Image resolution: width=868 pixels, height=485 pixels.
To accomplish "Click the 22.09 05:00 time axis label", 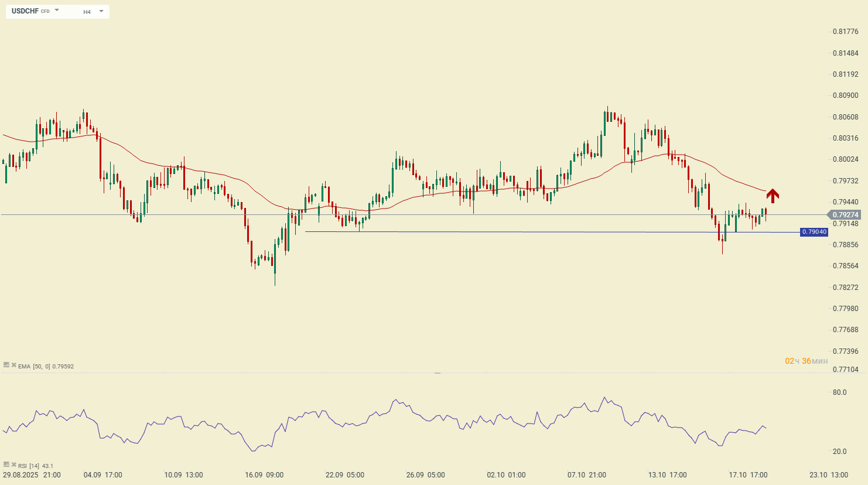I will click(x=345, y=474).
